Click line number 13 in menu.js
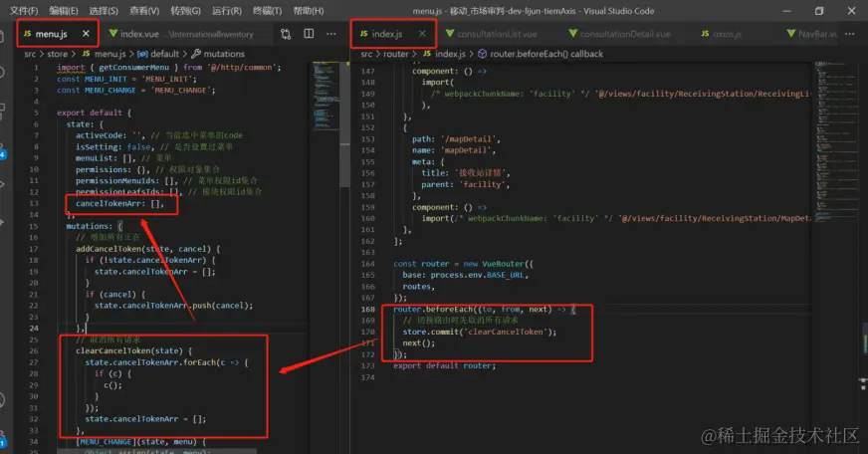 (x=34, y=203)
